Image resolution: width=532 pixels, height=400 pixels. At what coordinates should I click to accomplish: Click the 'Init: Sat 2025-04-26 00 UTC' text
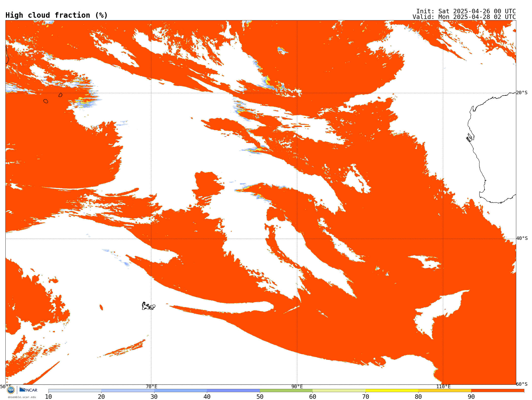[466, 11]
